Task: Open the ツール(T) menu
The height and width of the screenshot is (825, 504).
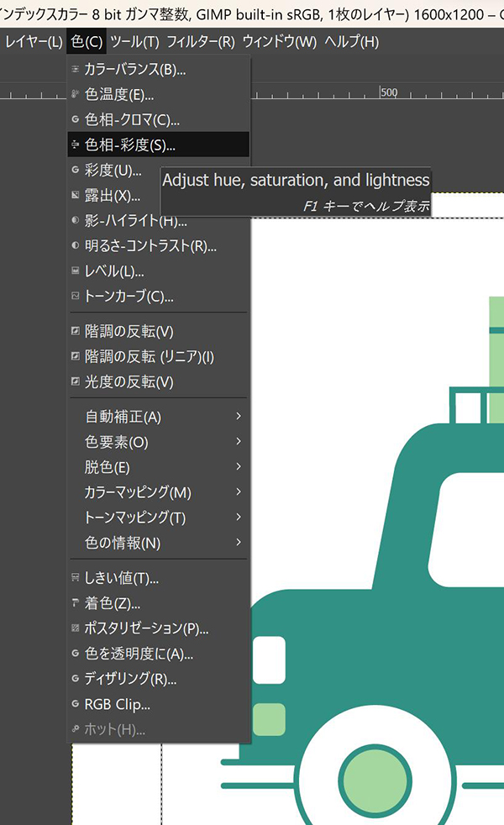Action: point(134,41)
